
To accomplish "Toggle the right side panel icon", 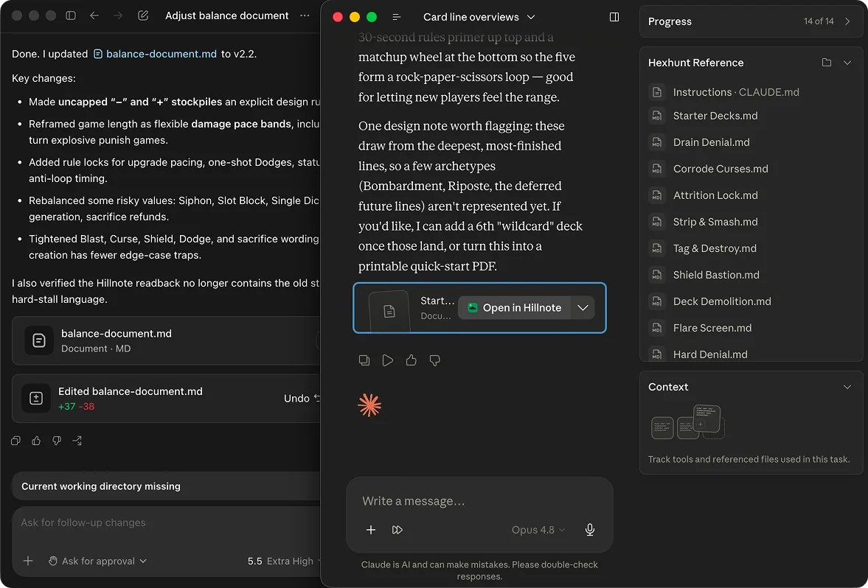I will point(614,17).
